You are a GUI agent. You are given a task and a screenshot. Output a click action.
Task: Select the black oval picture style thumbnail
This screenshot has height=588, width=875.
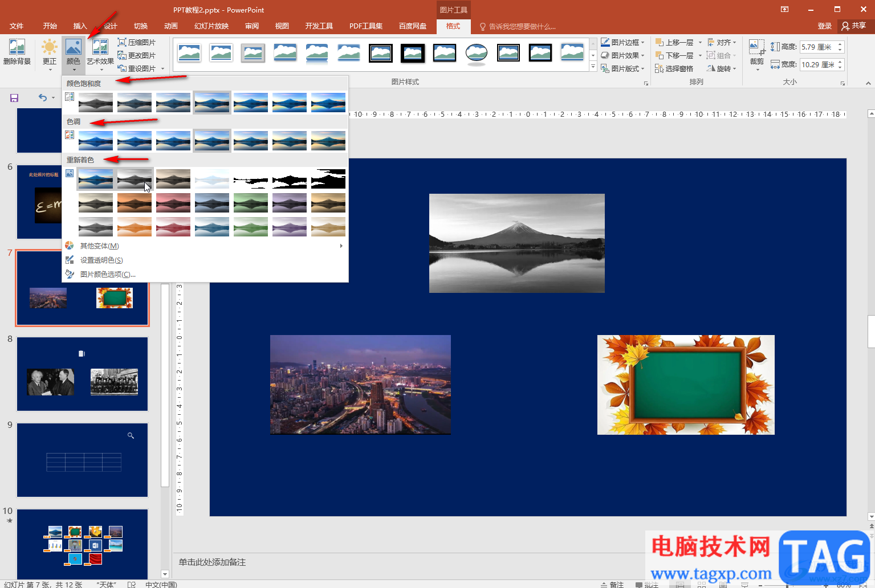pyautogui.click(x=476, y=53)
